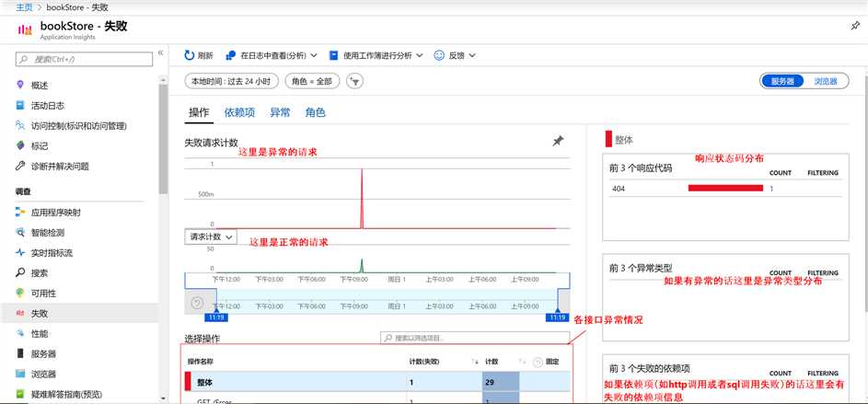
Task: Click the workbook icon beside 使用工作簿进行分析
Action: coord(334,55)
